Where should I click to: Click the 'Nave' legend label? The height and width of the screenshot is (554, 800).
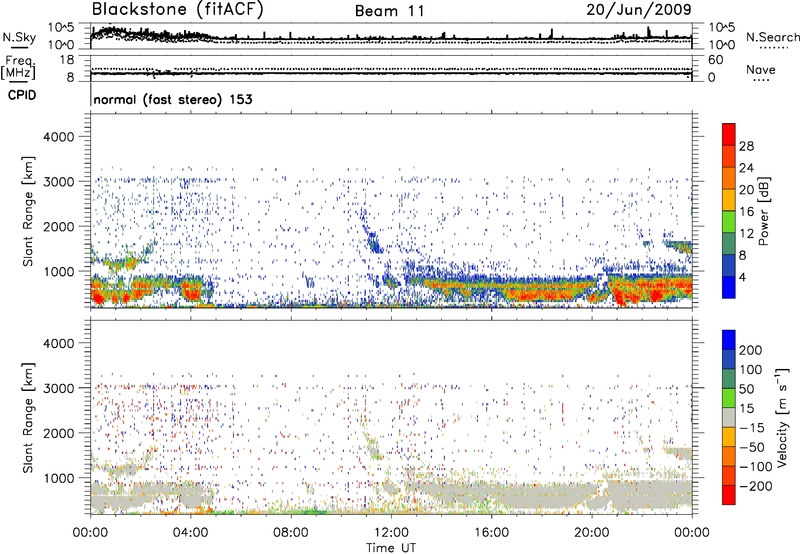760,69
